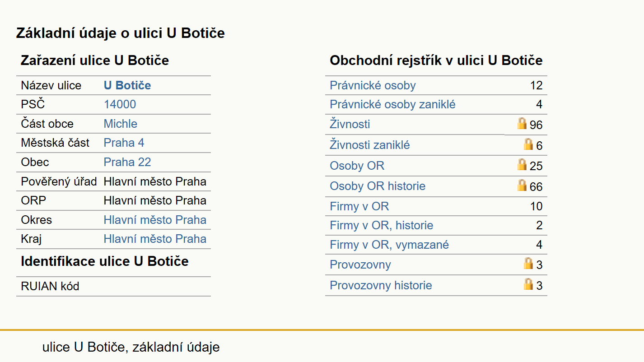Open the Firmy v OR link

359,207
